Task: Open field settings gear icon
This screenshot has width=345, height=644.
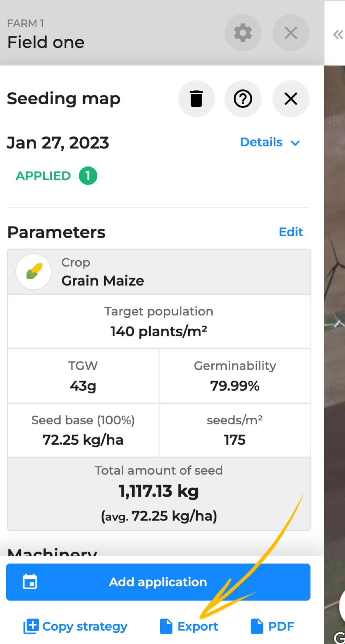Action: tap(243, 33)
